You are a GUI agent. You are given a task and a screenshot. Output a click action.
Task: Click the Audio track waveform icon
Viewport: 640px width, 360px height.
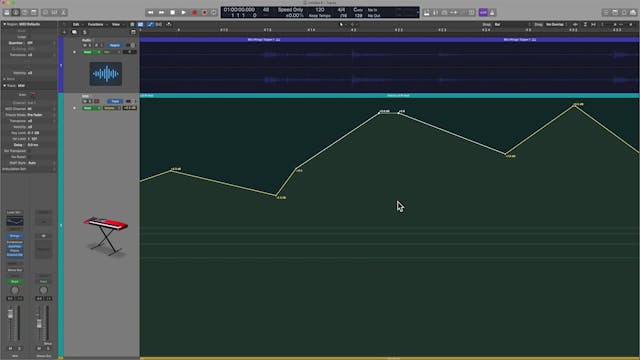coord(106,74)
